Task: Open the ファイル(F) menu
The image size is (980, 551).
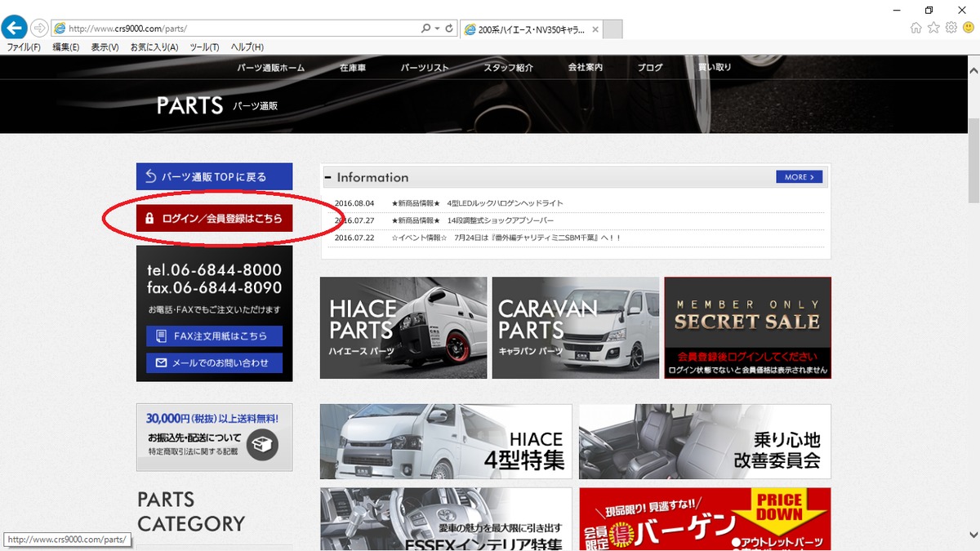Action: [x=24, y=47]
